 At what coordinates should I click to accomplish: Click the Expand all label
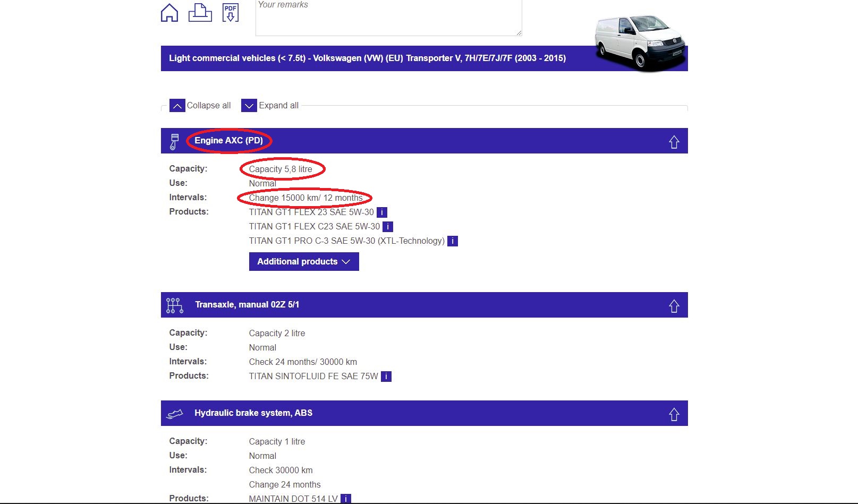279,106
